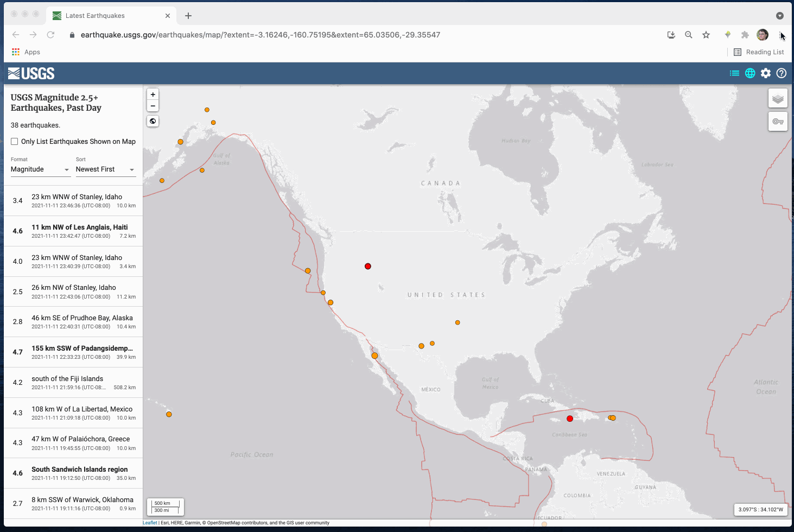Enable Only List Earthquakes Shown on Map
The image size is (794, 532).
point(15,142)
